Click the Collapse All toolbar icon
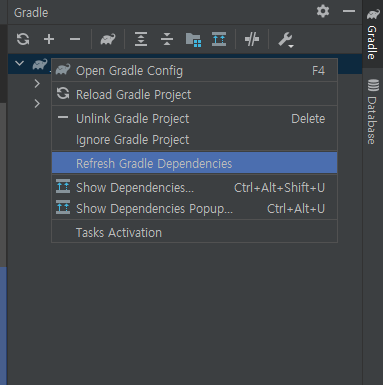This screenshot has width=383, height=385. tap(167, 39)
